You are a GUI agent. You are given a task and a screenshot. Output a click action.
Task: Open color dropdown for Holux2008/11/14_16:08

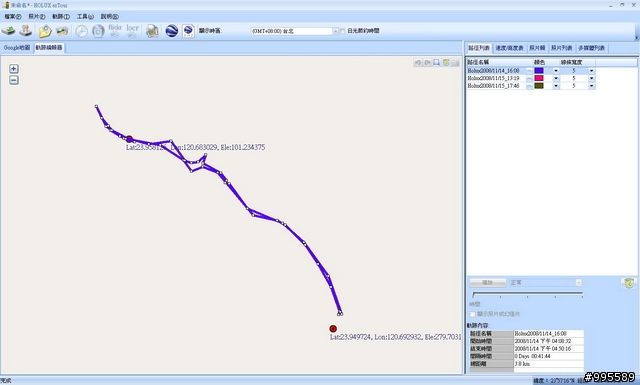pos(556,71)
